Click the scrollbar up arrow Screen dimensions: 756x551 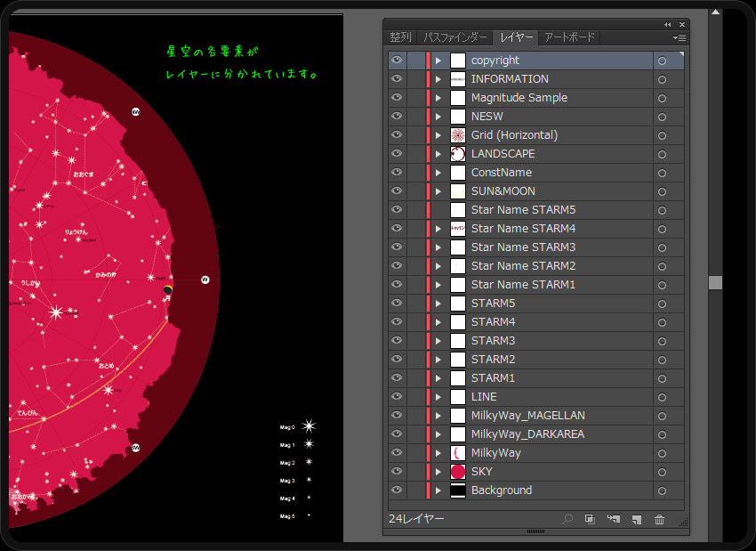715,12
